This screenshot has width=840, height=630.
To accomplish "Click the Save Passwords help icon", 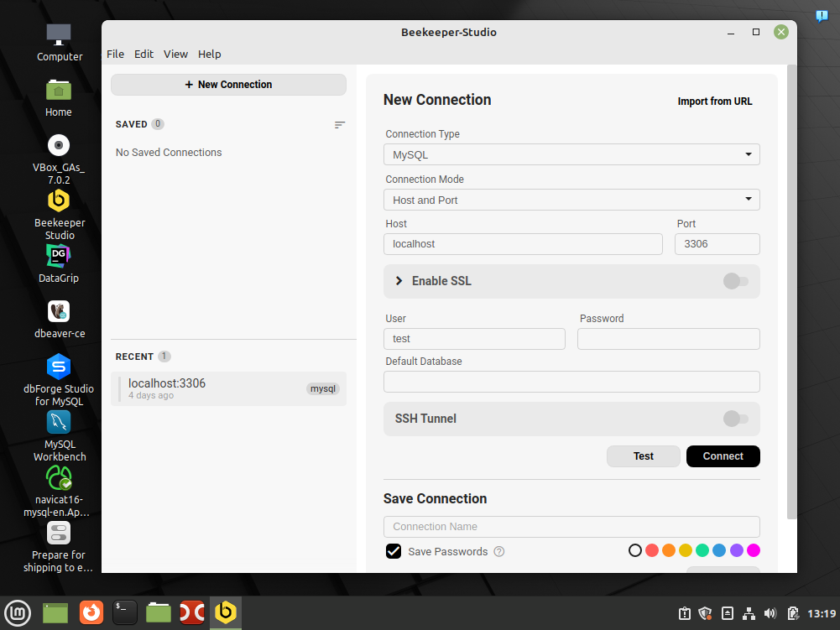I will tap(498, 552).
